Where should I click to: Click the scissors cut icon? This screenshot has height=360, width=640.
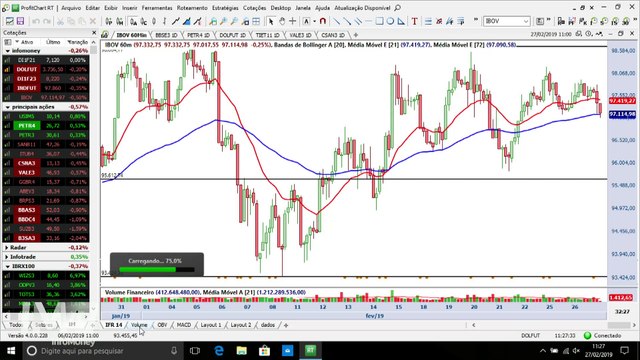60,21
